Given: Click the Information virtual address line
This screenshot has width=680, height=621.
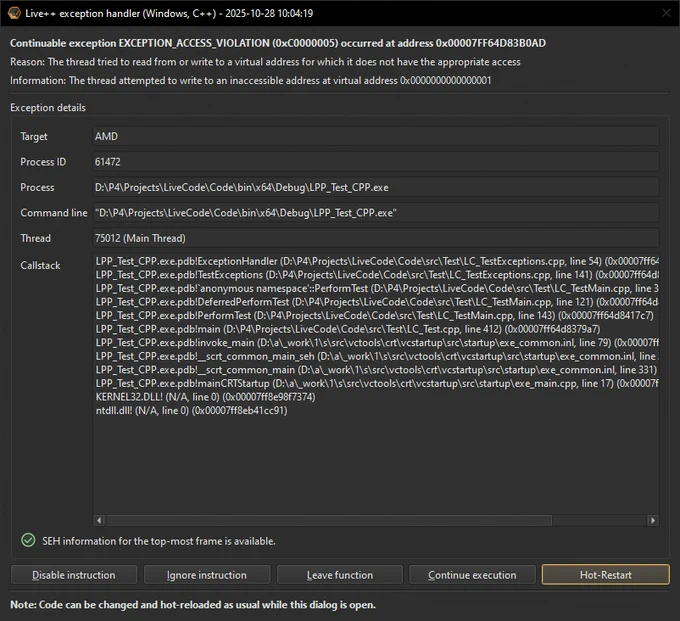Looking at the screenshot, I should click(x=250, y=80).
